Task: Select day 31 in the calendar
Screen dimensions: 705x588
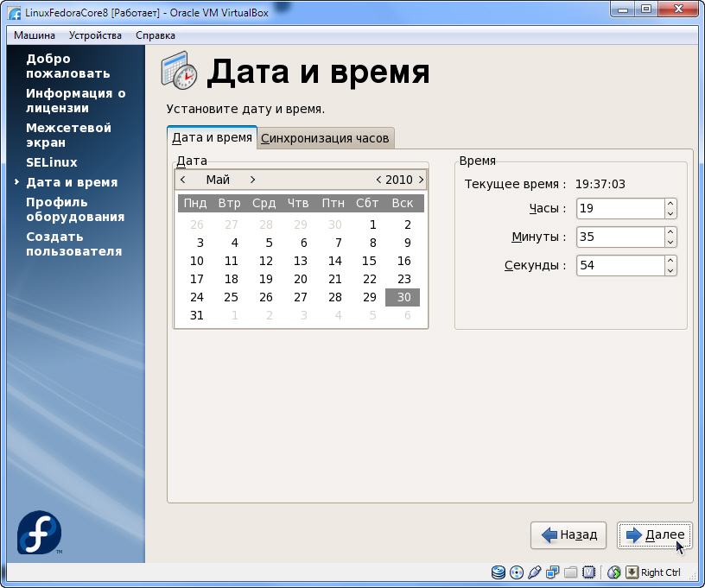Action: [196, 315]
